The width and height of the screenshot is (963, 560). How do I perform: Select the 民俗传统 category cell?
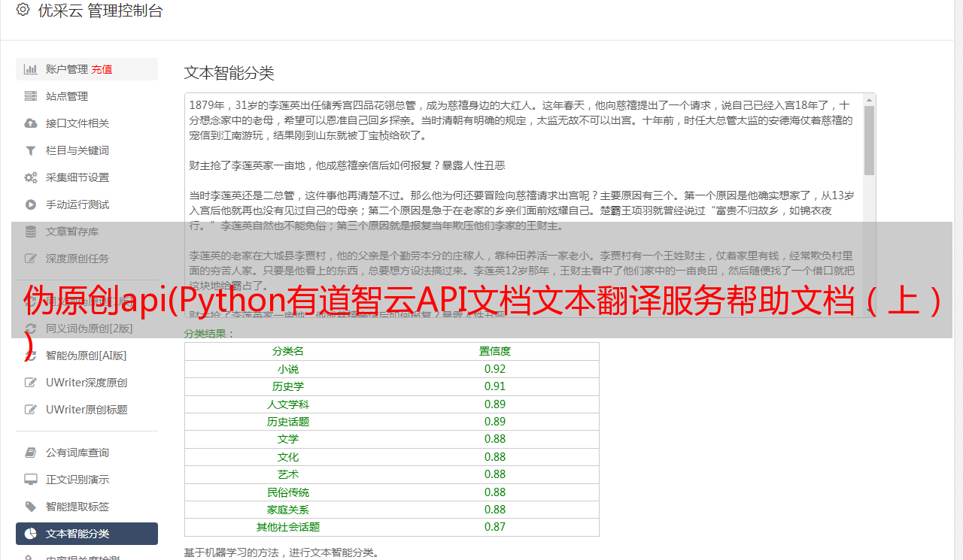[x=288, y=492]
